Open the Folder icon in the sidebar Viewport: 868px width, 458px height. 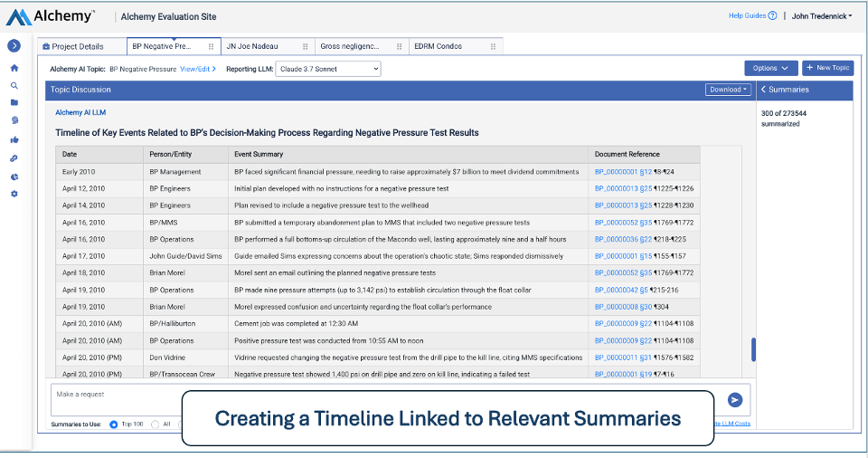(x=14, y=102)
